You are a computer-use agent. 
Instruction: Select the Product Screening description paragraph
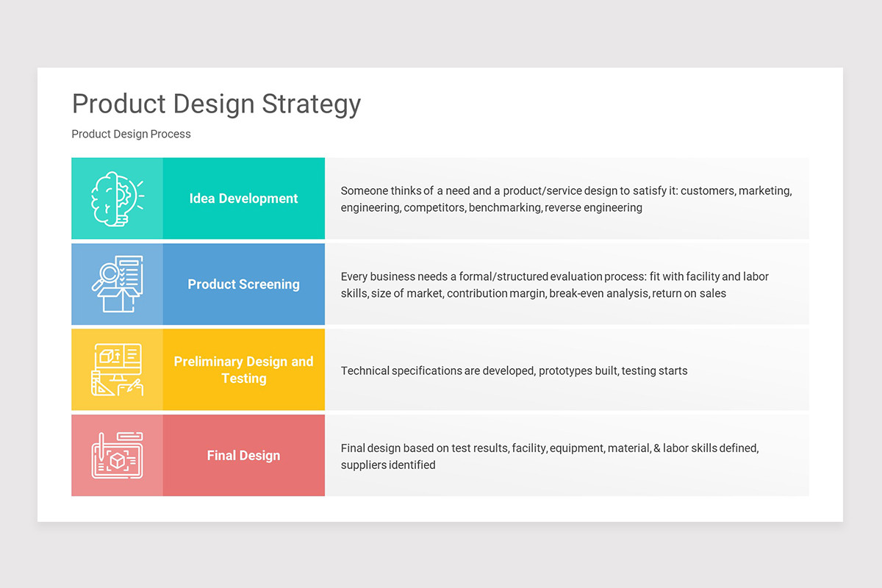[x=555, y=285]
